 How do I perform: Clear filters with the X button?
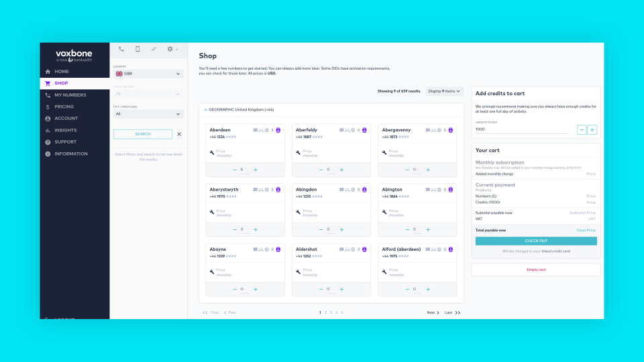[x=179, y=134]
